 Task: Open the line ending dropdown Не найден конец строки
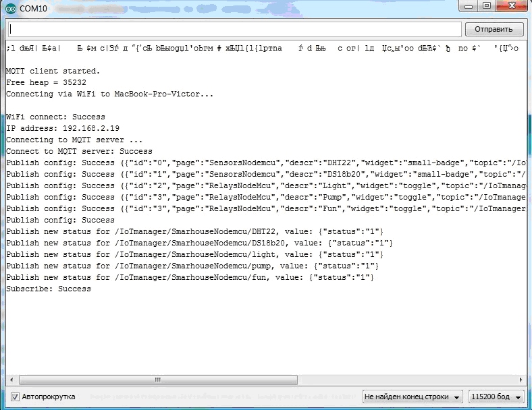click(412, 397)
